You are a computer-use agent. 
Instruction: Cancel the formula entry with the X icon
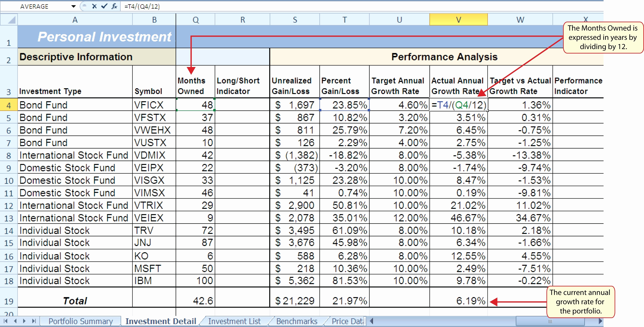(94, 6)
